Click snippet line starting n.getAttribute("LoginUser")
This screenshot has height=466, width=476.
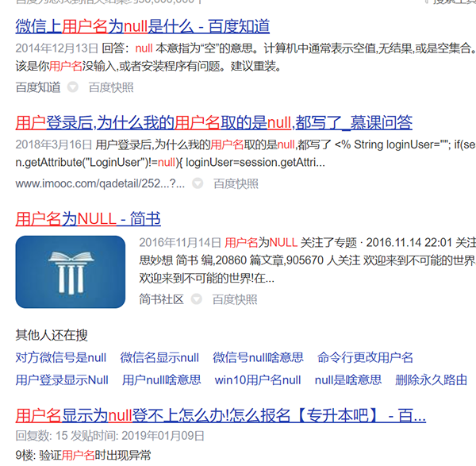pos(170,163)
